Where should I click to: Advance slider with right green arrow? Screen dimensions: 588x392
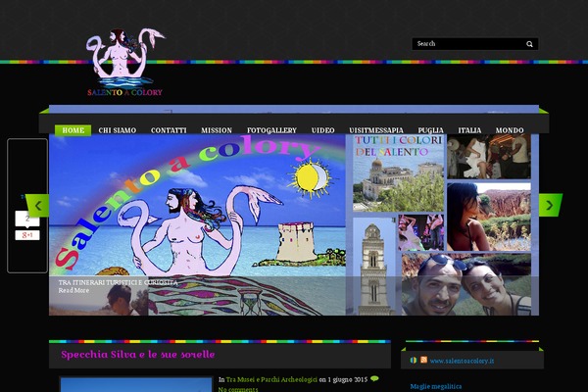pos(550,205)
